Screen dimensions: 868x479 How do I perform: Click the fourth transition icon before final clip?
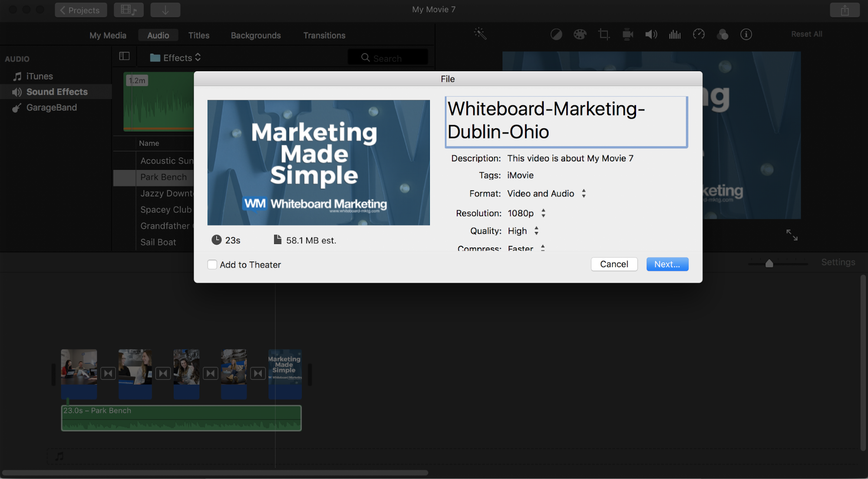pos(257,373)
